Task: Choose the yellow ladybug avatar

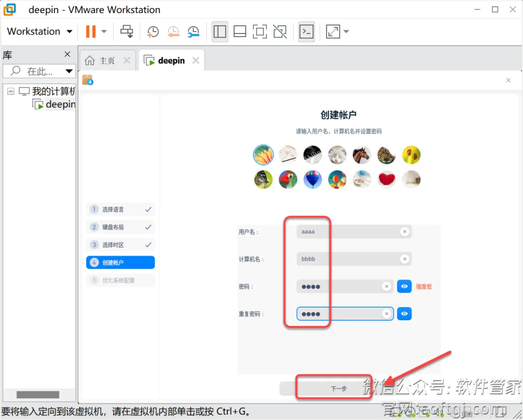Action: (411, 155)
